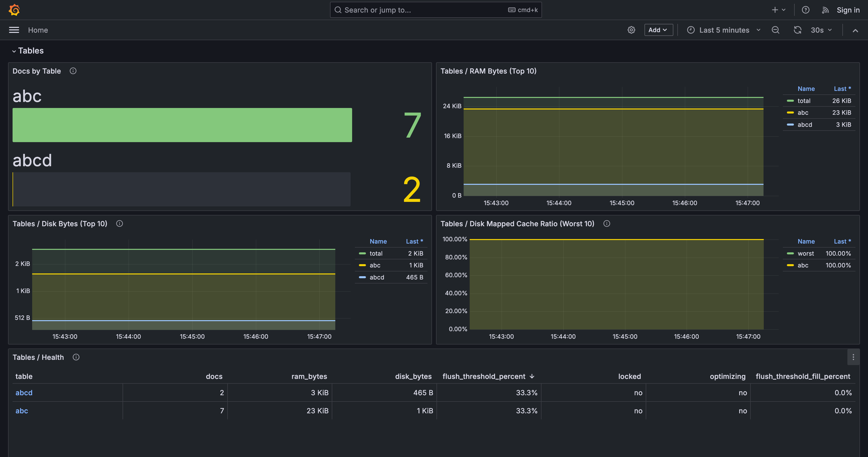Open Tables / Health panel kebab menu
This screenshot has height=457, width=868.
click(853, 357)
